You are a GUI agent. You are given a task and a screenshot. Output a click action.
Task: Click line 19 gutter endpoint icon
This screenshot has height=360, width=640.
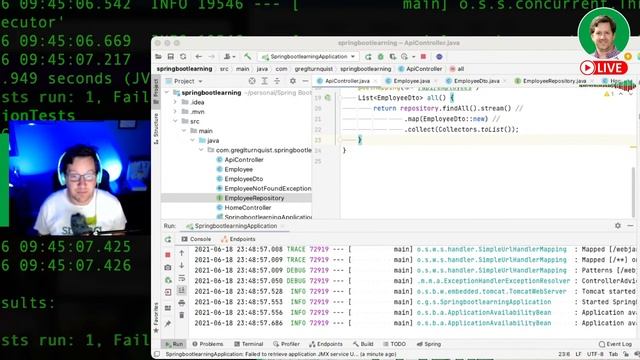pyautogui.click(x=328, y=98)
